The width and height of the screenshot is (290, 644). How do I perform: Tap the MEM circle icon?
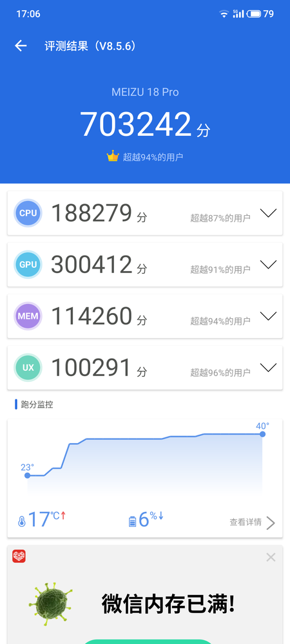pyautogui.click(x=28, y=316)
